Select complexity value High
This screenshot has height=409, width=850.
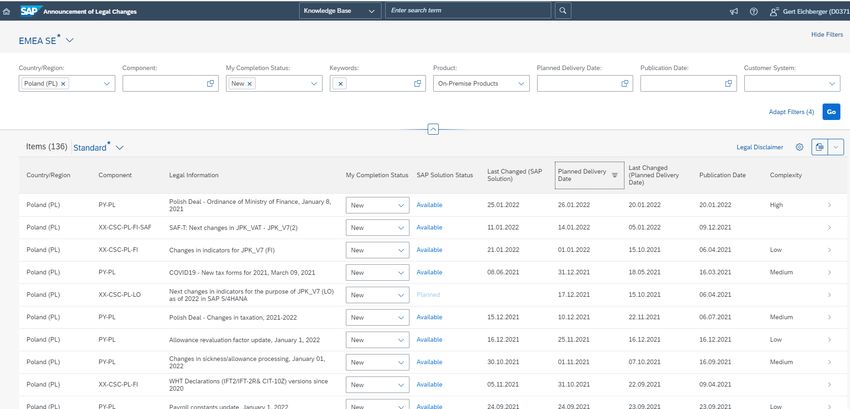776,205
